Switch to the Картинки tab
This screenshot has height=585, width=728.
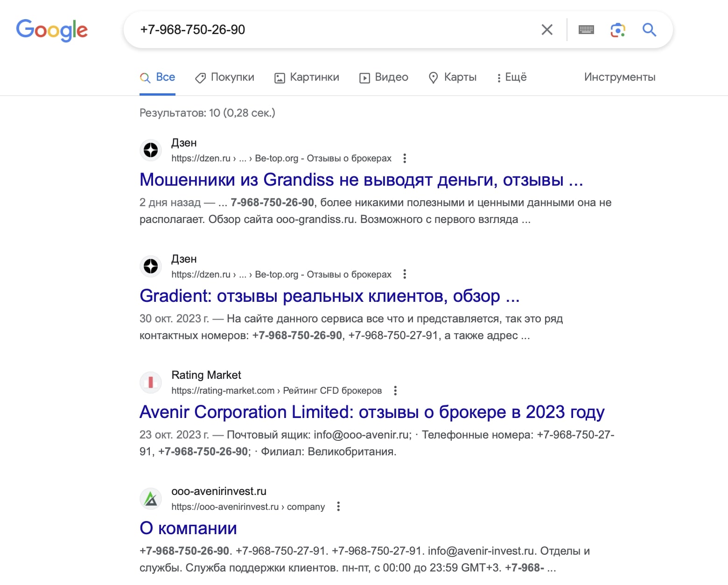click(307, 77)
